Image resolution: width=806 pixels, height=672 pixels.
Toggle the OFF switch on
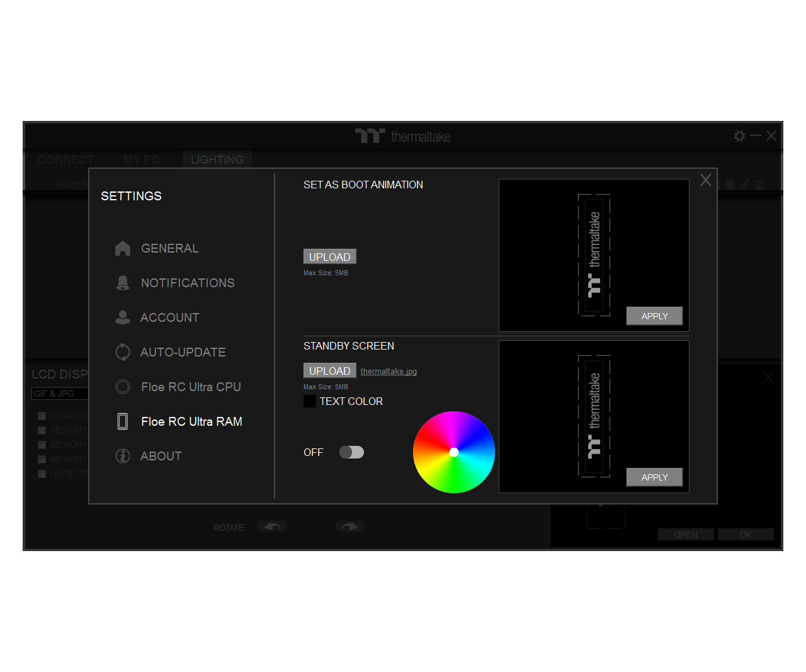pos(351,452)
